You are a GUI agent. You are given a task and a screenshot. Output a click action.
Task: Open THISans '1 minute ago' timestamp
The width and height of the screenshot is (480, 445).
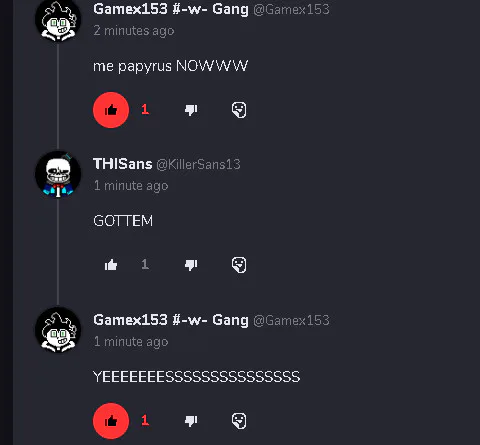(x=131, y=186)
